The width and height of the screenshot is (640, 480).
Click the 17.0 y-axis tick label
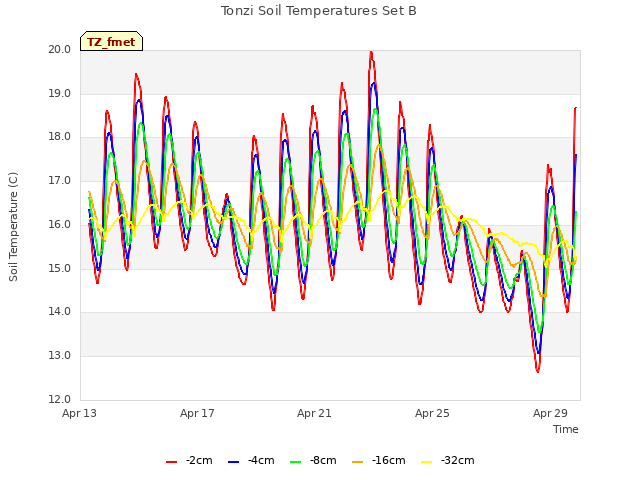pos(60,180)
